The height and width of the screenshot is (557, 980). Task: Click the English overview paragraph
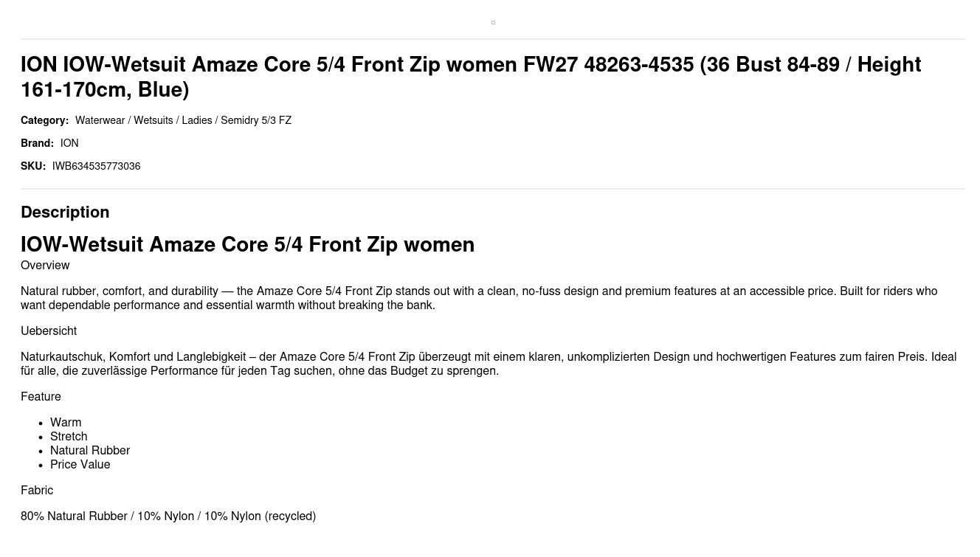pyautogui.click(x=479, y=298)
